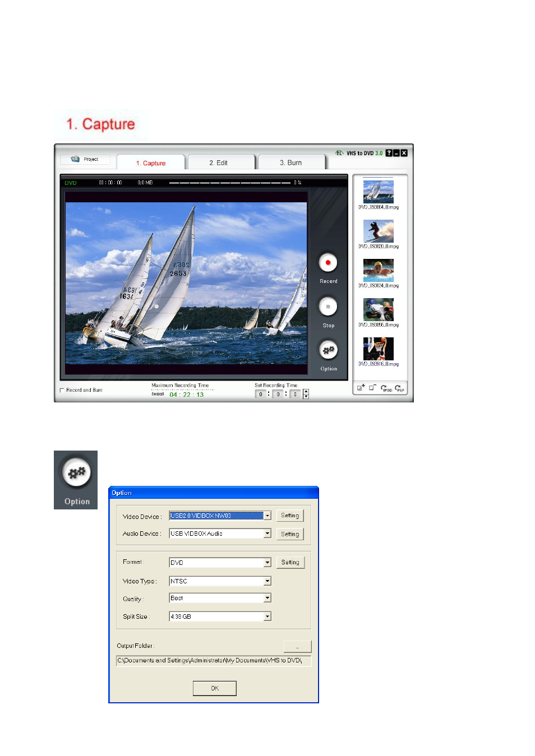Click the add clip icon below thumbnails
This screenshot has width=535, height=756.
pos(361,388)
